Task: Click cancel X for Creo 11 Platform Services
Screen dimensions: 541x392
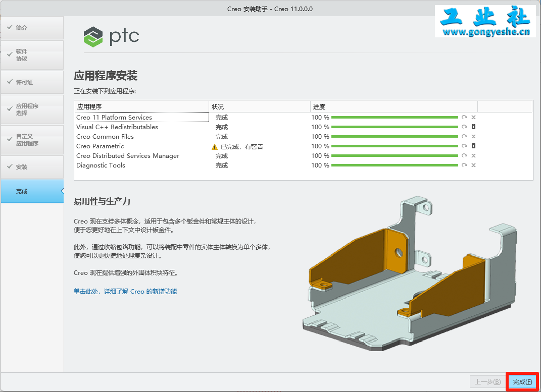Action: (474, 117)
